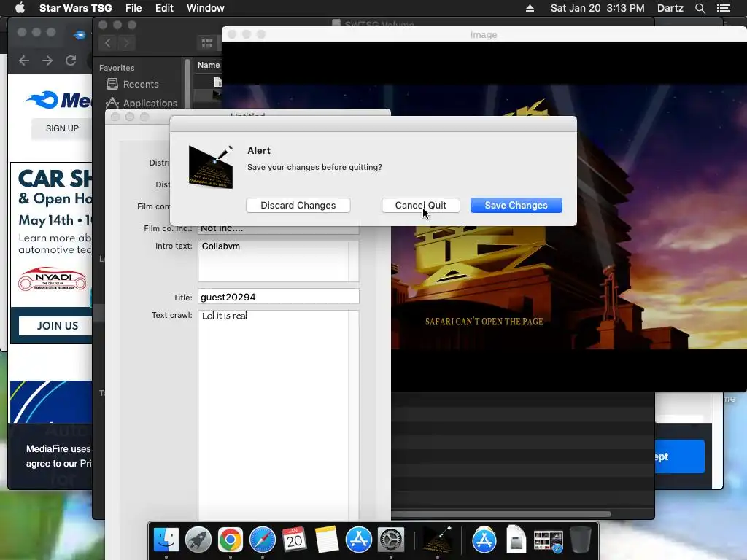Click into the Text crawl text area

(278, 414)
